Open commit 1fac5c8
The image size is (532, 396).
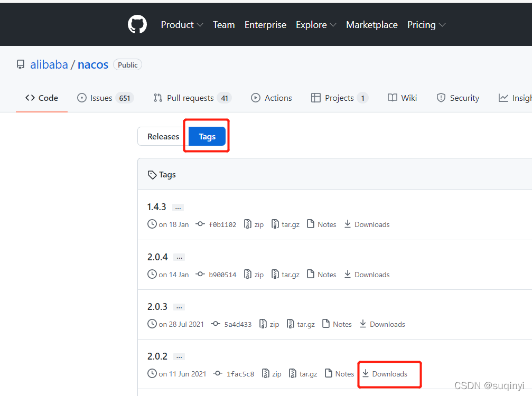click(234, 374)
